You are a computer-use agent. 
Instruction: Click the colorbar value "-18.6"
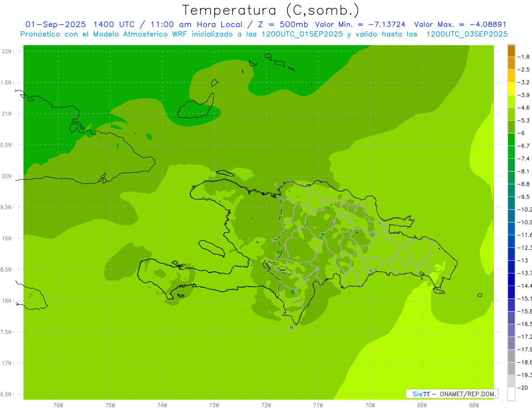click(x=524, y=362)
